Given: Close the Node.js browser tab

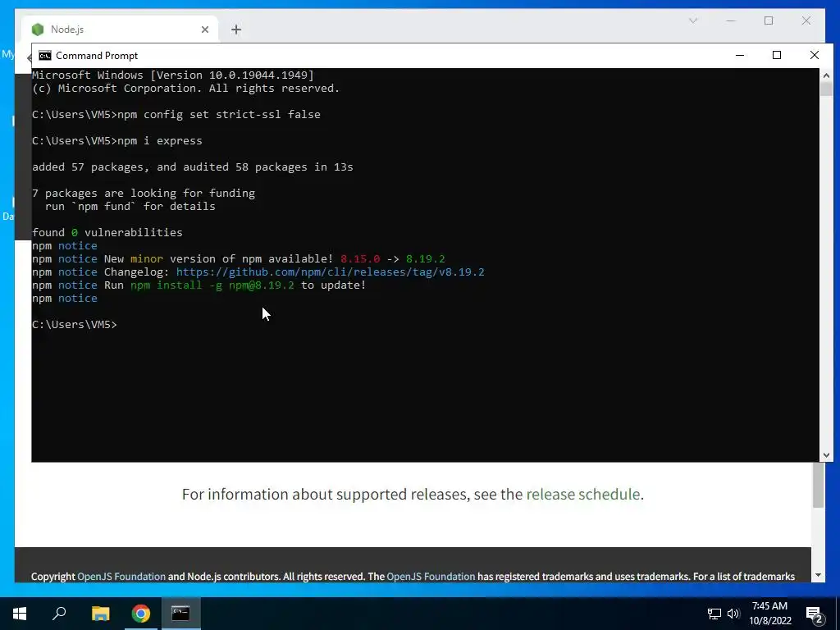Looking at the screenshot, I should point(204,30).
